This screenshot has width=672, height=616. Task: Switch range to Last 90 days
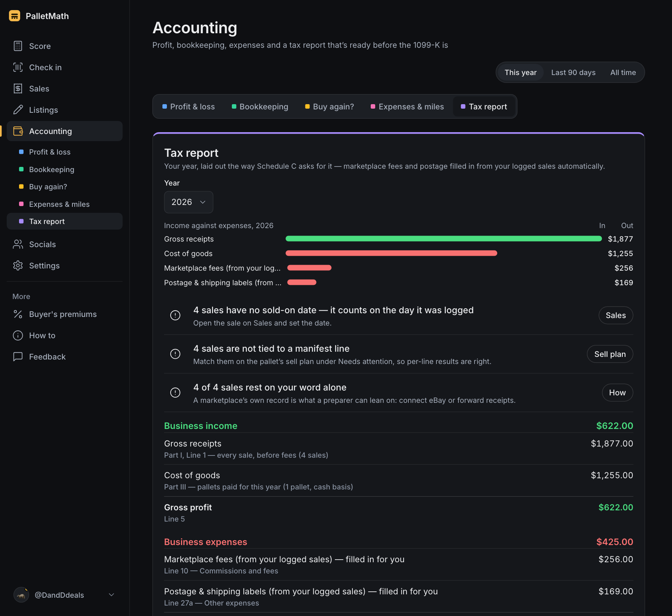point(573,72)
